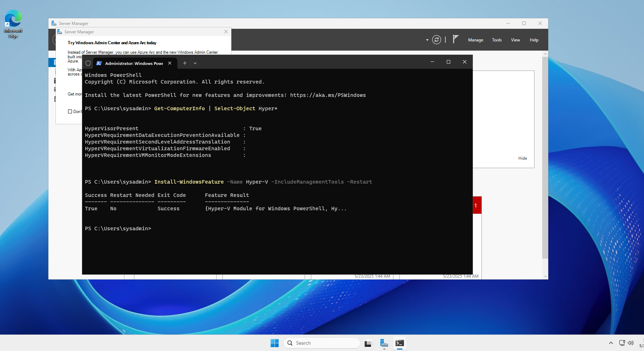Open Task View from the taskbar
Image resolution: width=644 pixels, height=351 pixels.
point(368,343)
